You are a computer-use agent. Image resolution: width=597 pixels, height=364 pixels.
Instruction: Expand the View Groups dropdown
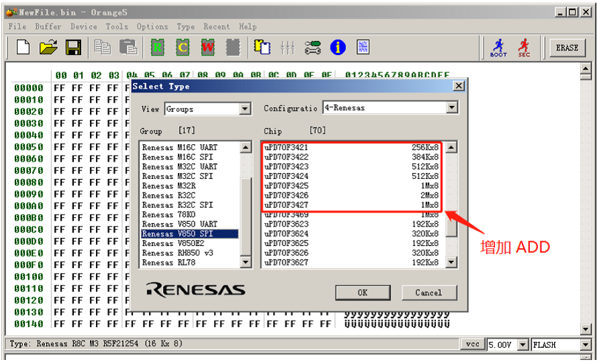[246, 109]
